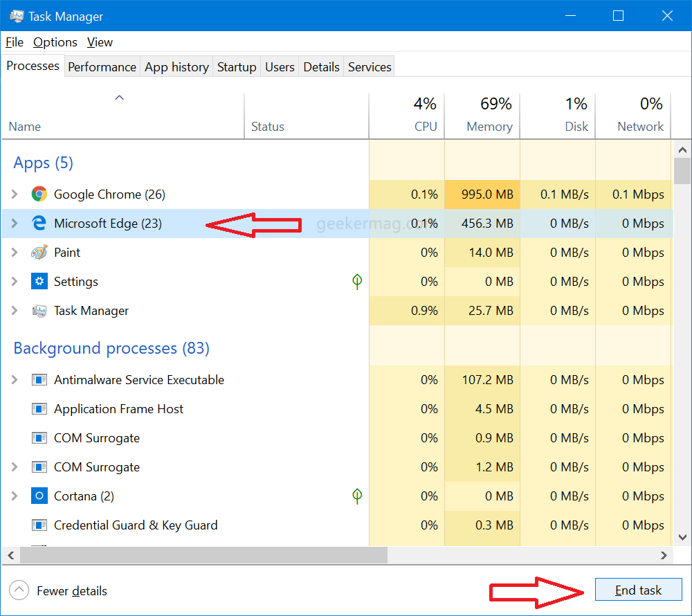Select the Processes tab

33,66
